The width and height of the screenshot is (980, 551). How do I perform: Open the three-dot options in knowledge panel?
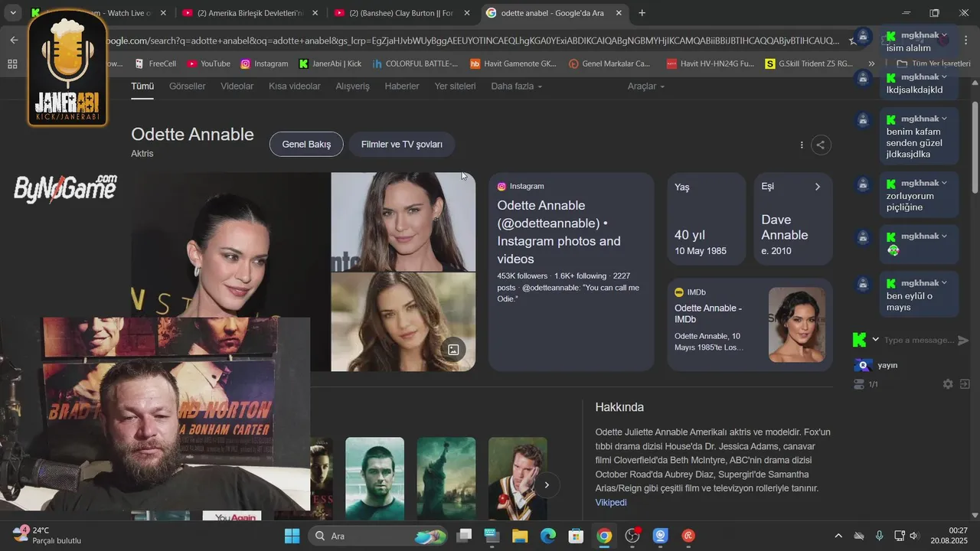(x=802, y=145)
